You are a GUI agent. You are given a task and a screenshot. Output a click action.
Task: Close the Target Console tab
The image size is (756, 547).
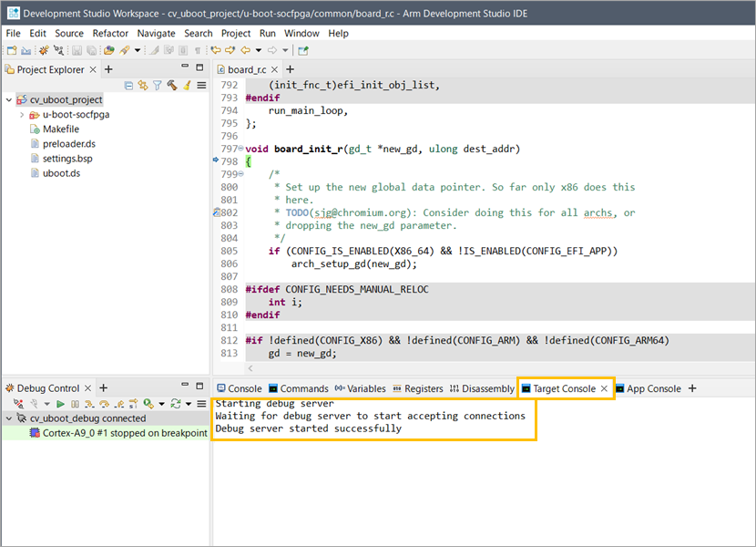tap(604, 388)
